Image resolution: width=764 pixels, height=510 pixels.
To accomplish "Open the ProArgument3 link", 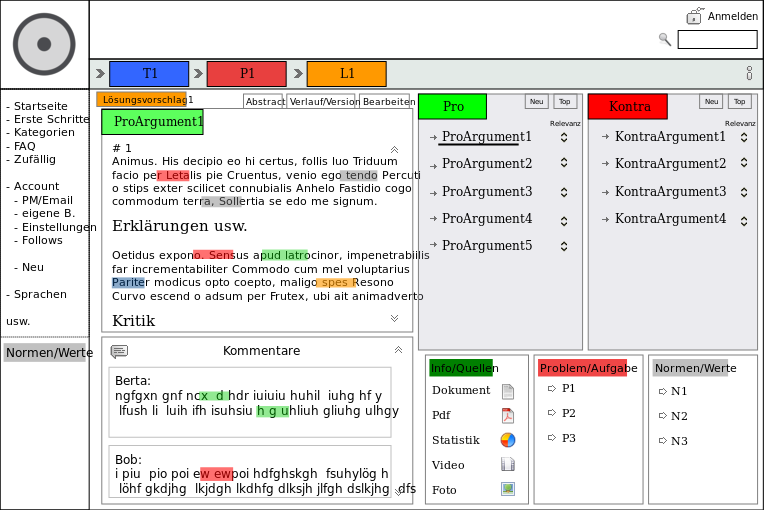I will (x=487, y=191).
